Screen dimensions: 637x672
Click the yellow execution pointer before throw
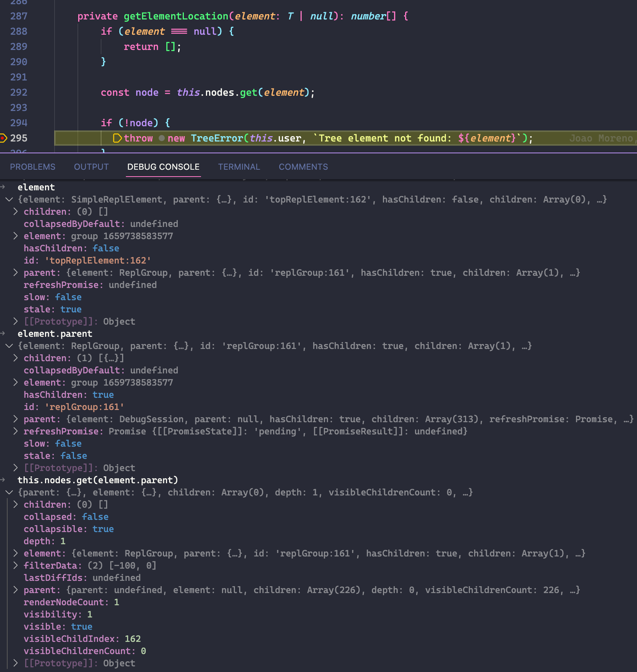[117, 138]
